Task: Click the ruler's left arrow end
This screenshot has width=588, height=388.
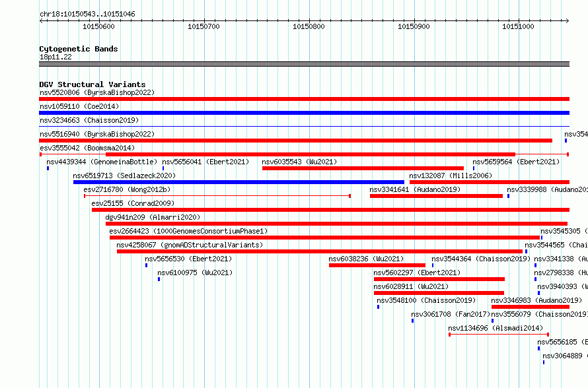Action: click(41, 21)
